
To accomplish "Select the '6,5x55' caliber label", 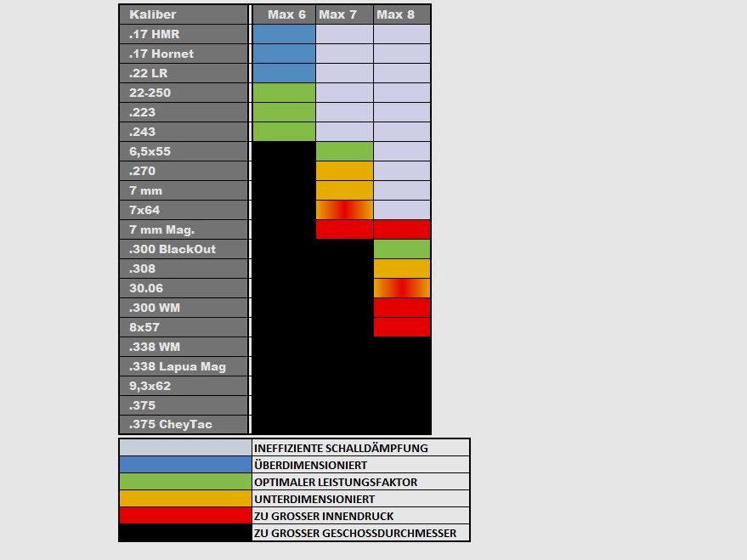I will pos(150,151).
